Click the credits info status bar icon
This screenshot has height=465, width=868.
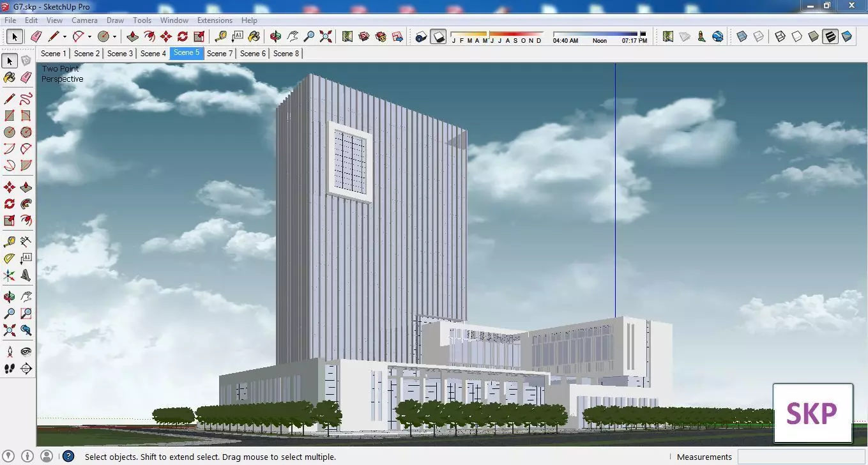point(27,456)
